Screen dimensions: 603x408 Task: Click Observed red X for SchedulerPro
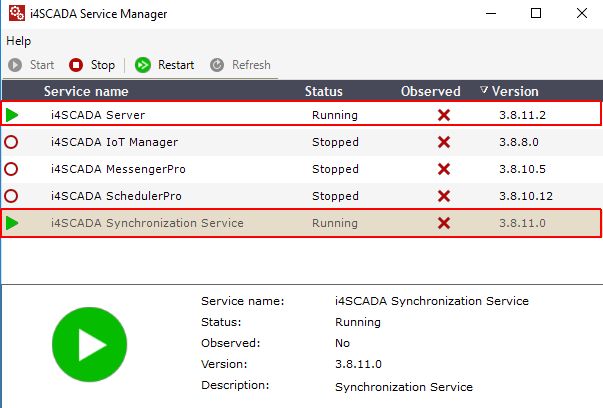(444, 196)
